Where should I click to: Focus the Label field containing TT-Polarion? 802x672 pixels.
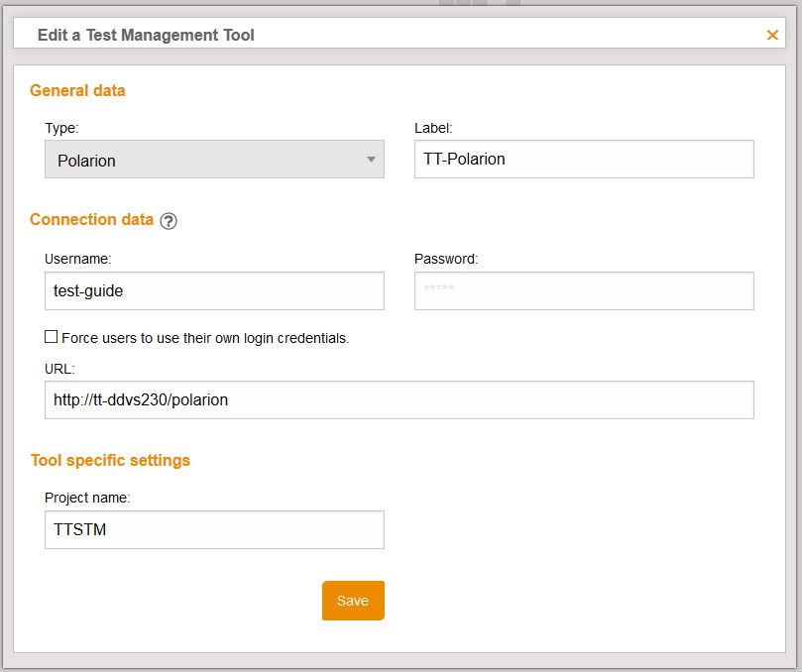583,159
